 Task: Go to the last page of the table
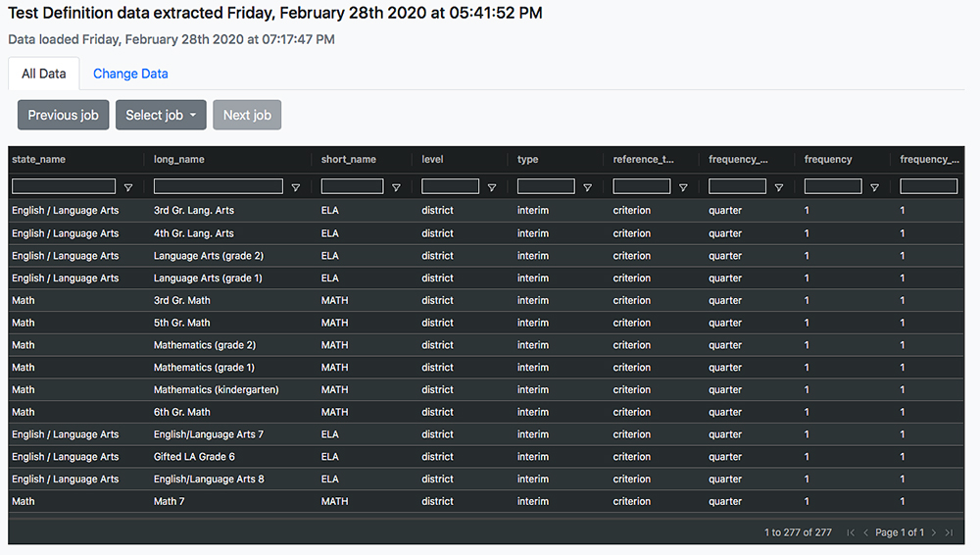949,532
